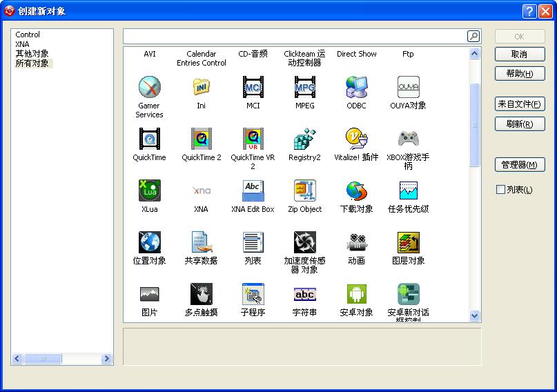
Task: Click the disabled OK button
Action: 520,36
